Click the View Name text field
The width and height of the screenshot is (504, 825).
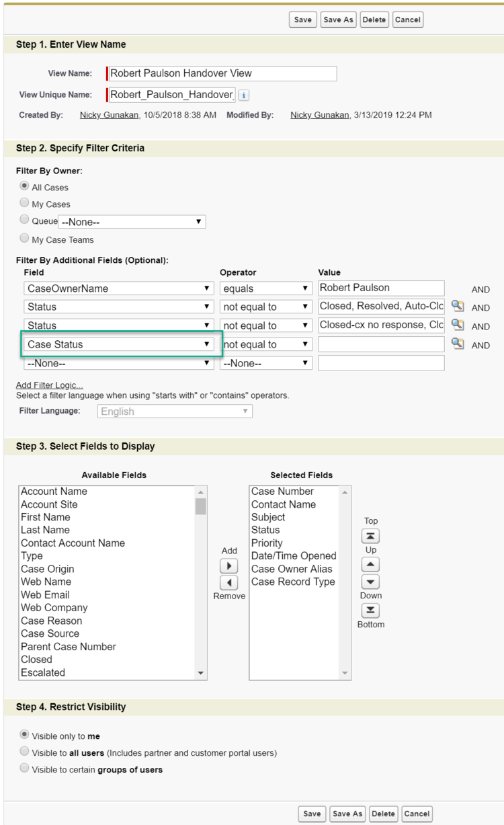point(221,73)
